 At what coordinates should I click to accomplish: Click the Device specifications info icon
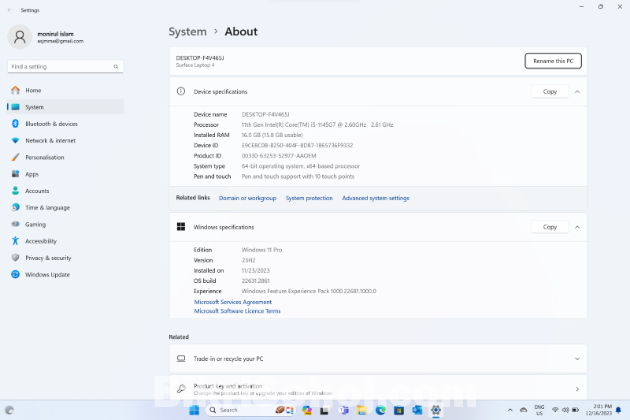click(181, 91)
